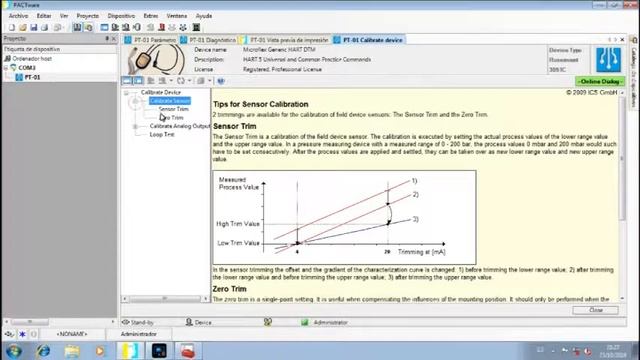This screenshot has height=360, width=640.
Task: Open the Ayuda menu
Action: (x=204, y=16)
